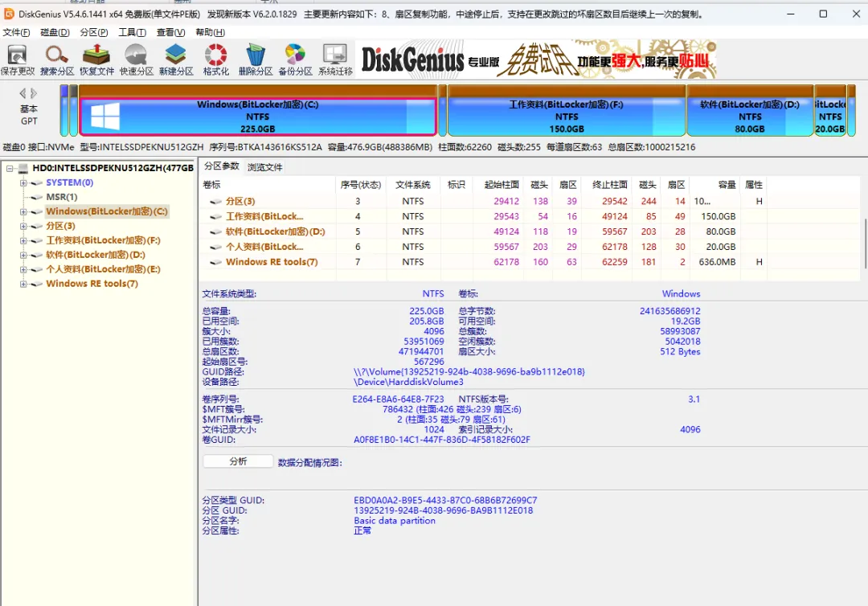Open the 搜索分区 search partition tool
Viewport: 868px width, 606px height.
point(57,59)
